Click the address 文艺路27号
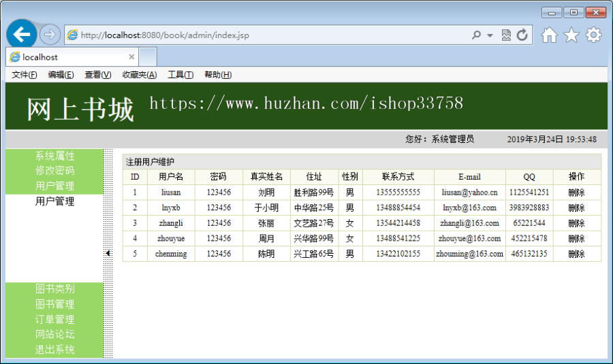Image resolution: width=613 pixels, height=364 pixels. pyautogui.click(x=314, y=223)
